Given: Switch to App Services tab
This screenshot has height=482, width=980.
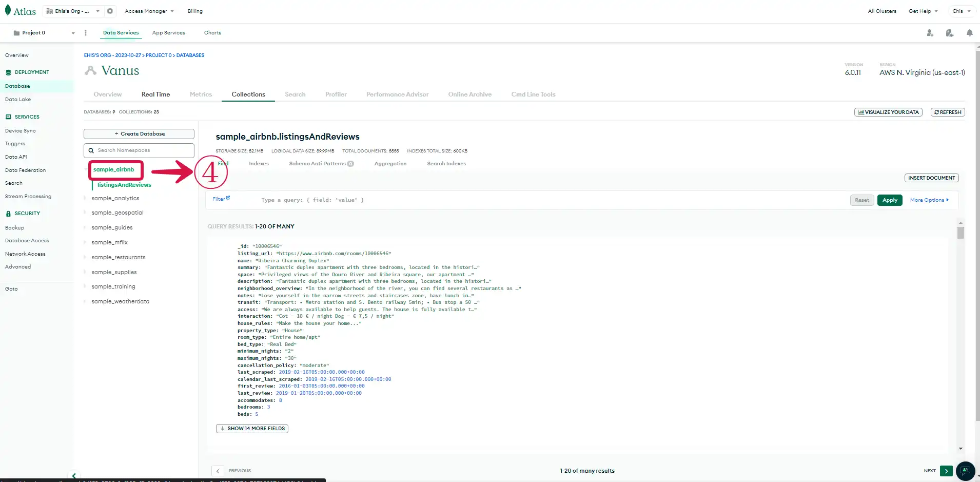Looking at the screenshot, I should 168,33.
